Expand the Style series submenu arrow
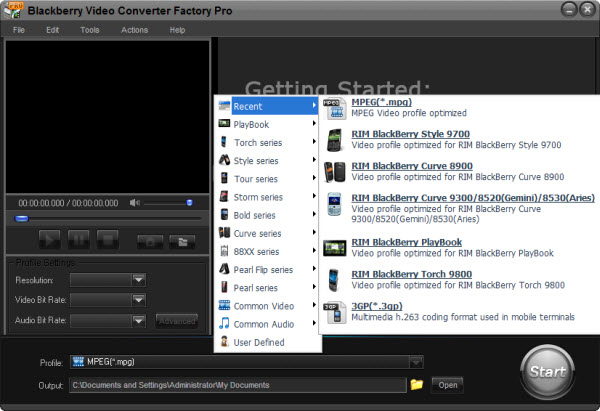 [x=314, y=160]
